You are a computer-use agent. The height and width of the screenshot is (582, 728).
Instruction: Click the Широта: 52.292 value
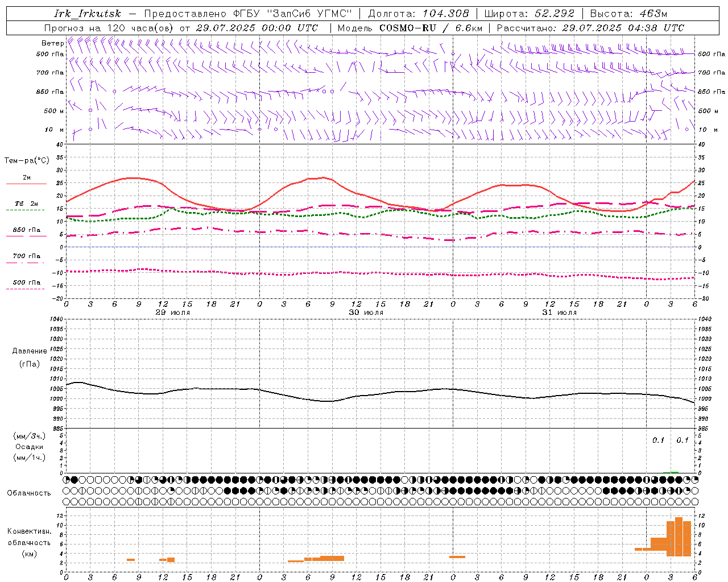(x=530, y=14)
